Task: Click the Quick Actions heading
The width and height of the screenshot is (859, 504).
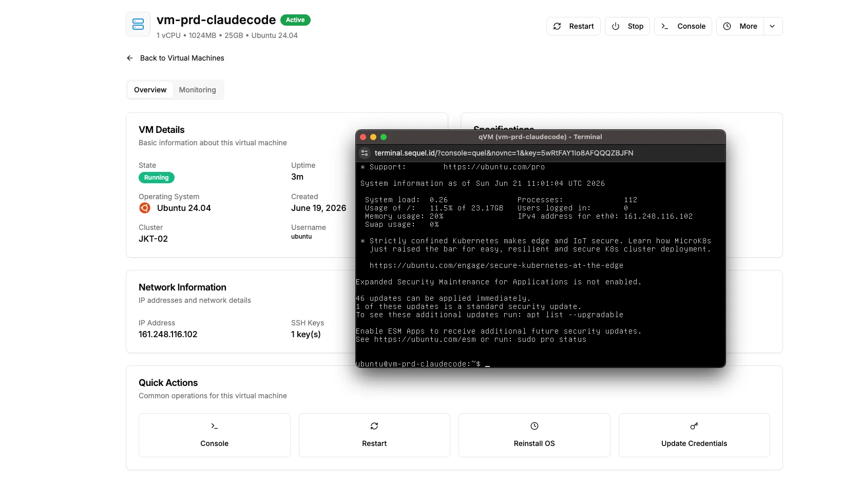Action: click(x=168, y=383)
